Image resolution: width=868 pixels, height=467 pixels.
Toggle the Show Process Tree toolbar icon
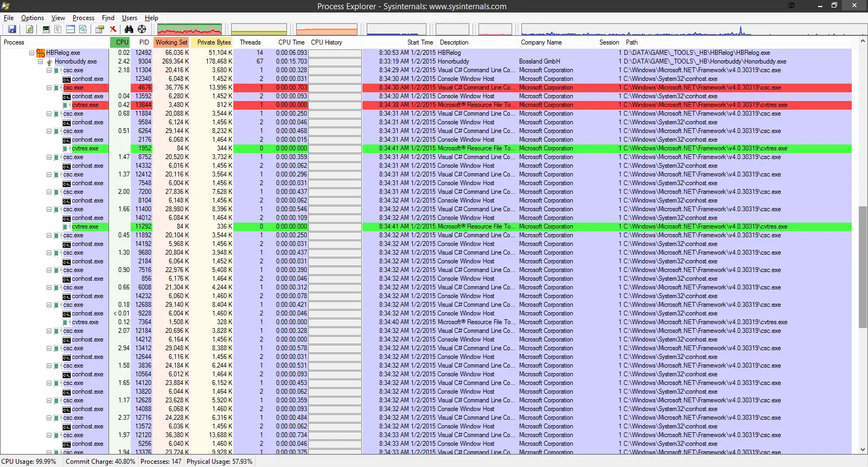(58, 29)
